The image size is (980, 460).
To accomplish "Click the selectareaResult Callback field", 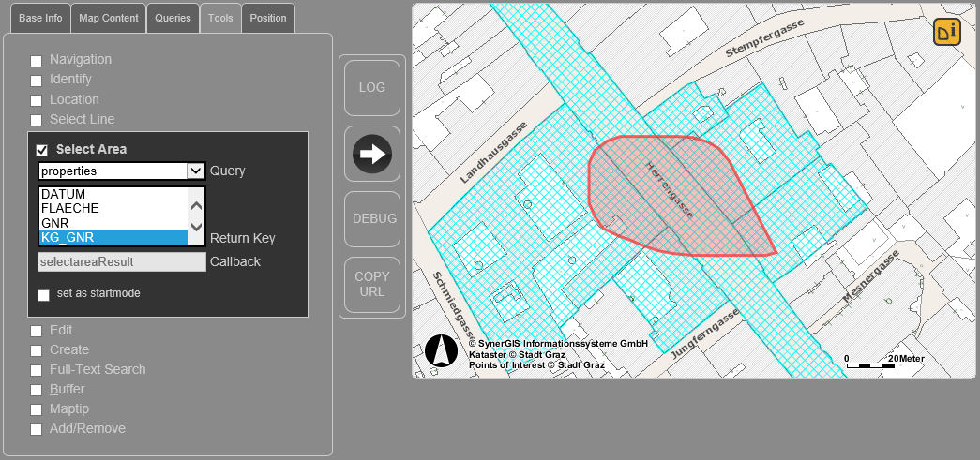I will pyautogui.click(x=122, y=262).
